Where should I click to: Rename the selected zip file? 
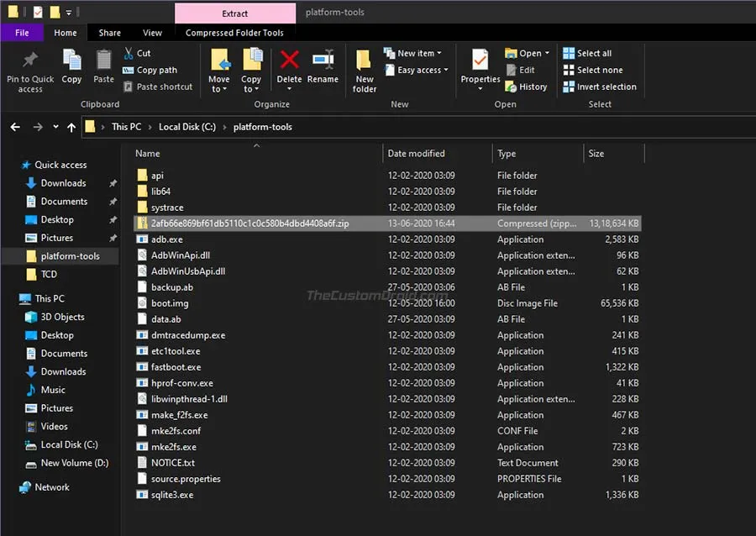(x=323, y=69)
